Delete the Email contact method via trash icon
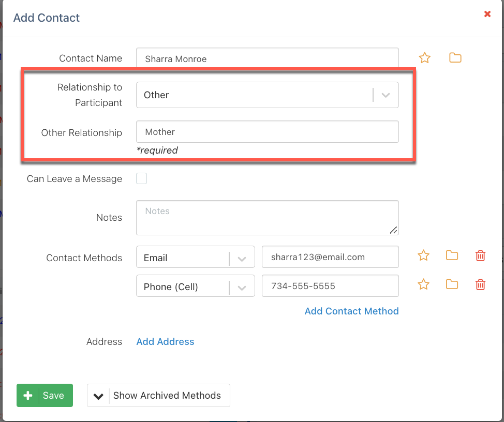The width and height of the screenshot is (504, 422). [480, 255]
